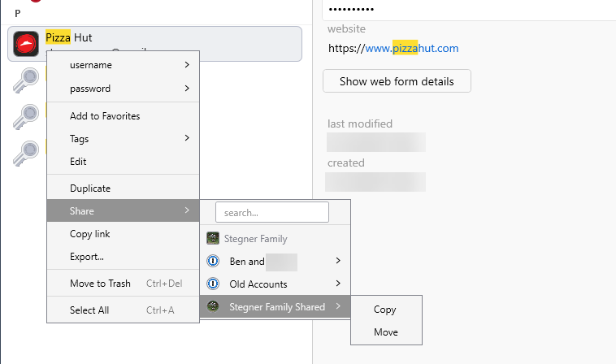Open the www.pizzahut.com link
616x364 pixels.
coord(412,48)
